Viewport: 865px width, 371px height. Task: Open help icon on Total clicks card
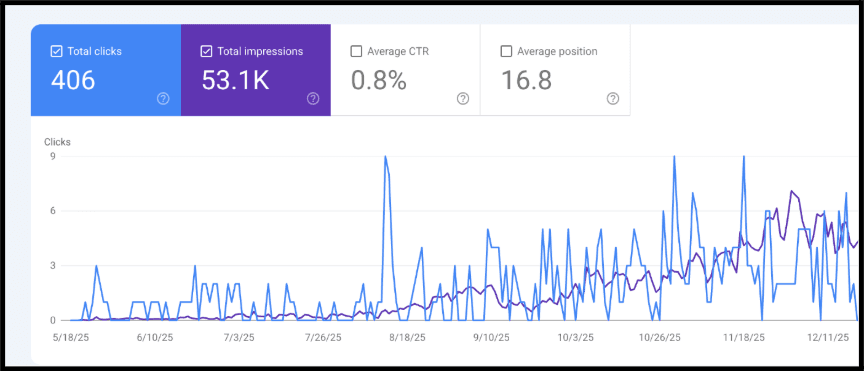point(163,99)
